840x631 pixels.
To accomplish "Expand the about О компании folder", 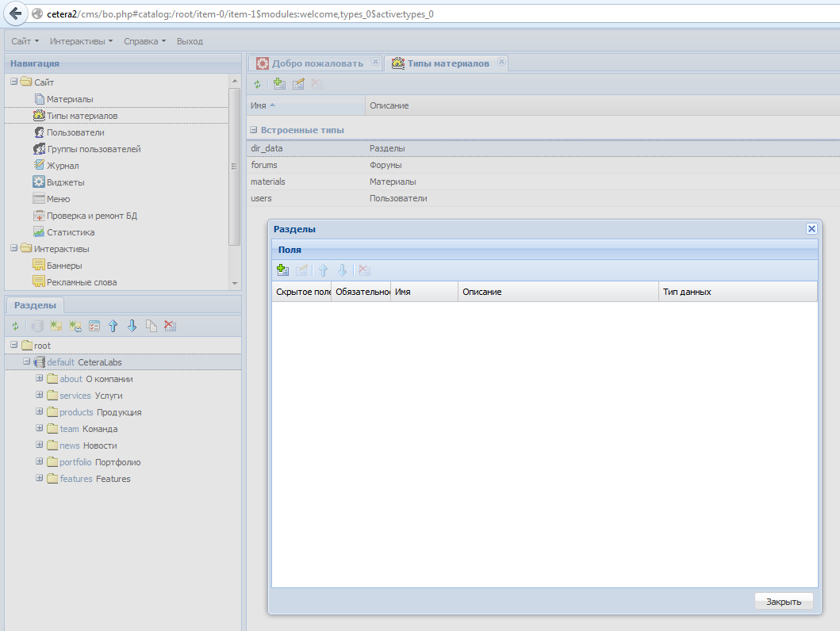I will click(x=39, y=378).
